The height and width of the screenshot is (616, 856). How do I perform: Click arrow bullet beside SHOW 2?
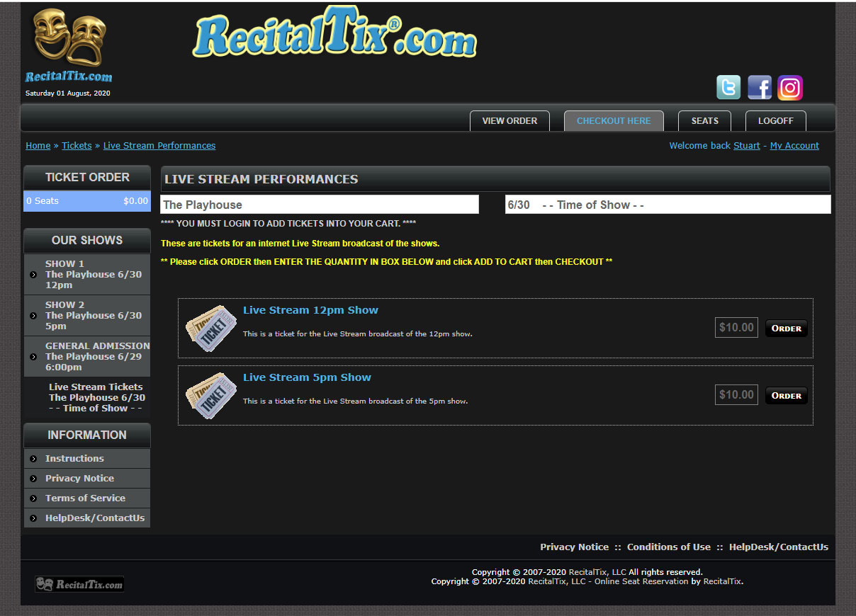pyautogui.click(x=33, y=315)
